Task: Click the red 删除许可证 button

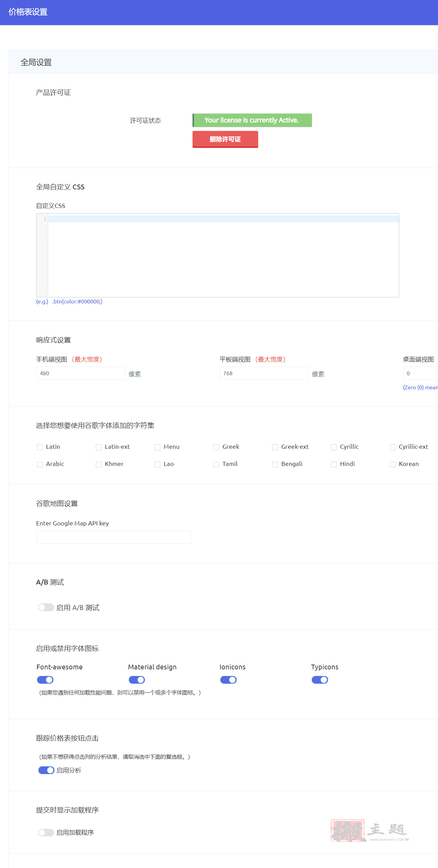Action: [x=225, y=139]
